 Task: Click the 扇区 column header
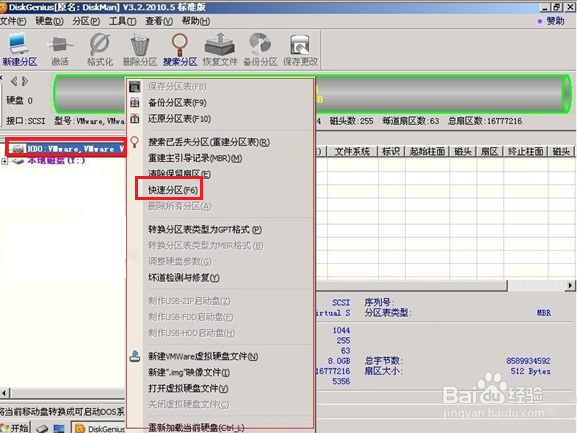point(490,151)
